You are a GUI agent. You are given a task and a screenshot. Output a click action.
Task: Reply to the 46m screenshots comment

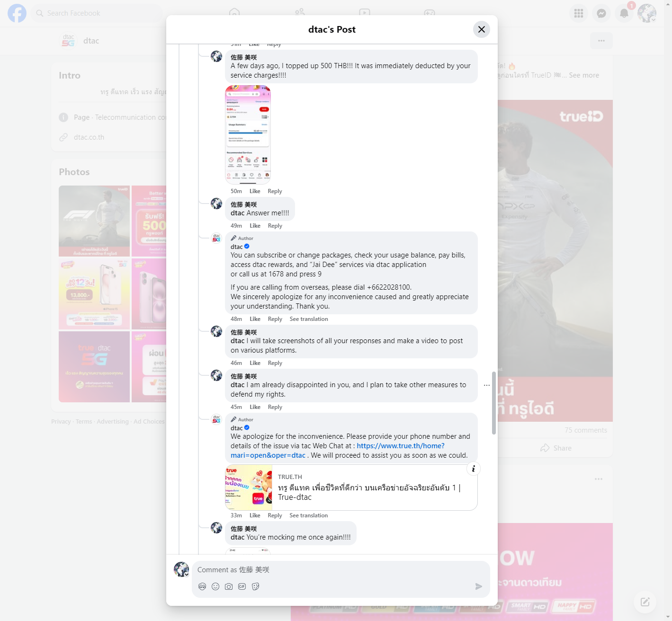coord(275,363)
